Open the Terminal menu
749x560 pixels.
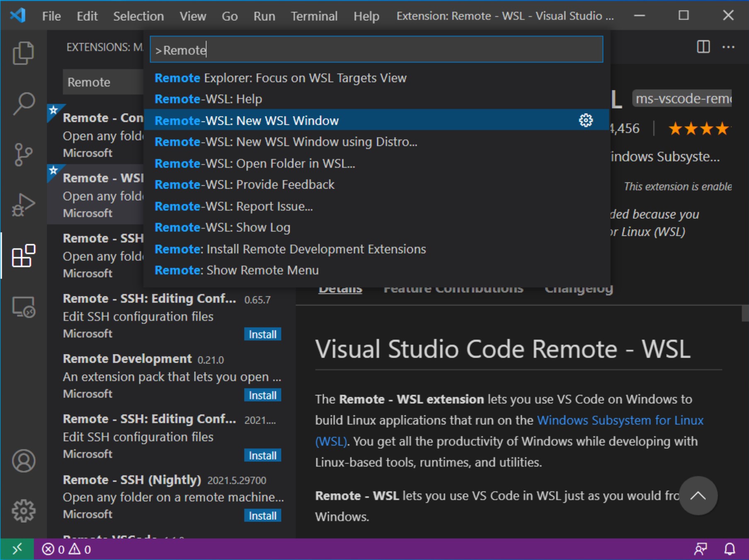(x=314, y=16)
